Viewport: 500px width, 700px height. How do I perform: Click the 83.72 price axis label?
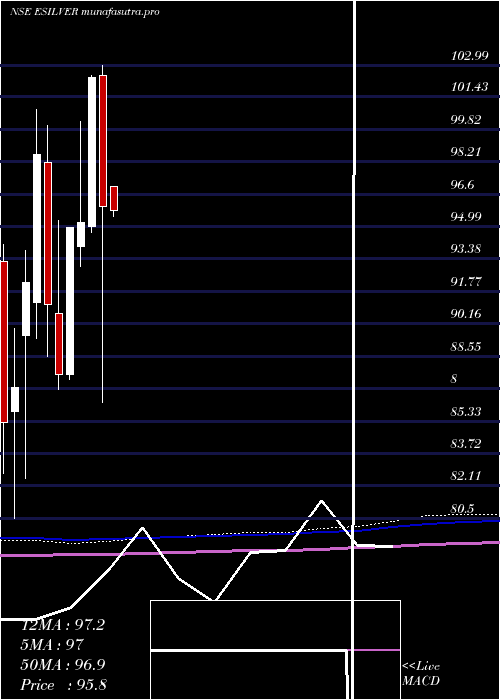[x=466, y=443]
